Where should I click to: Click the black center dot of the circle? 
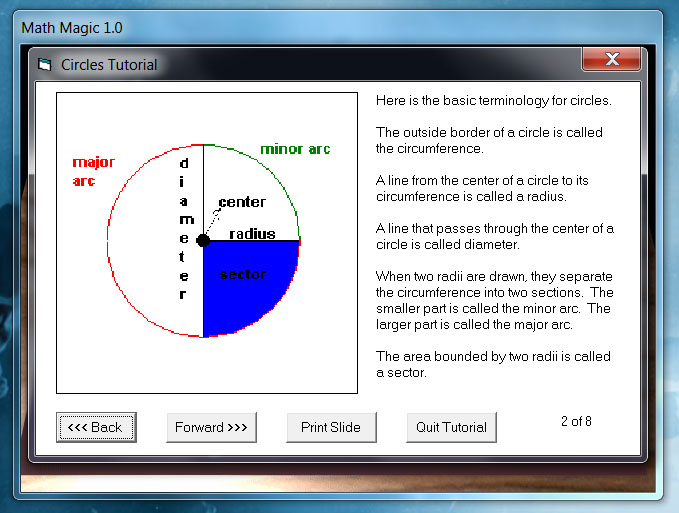(x=203, y=240)
